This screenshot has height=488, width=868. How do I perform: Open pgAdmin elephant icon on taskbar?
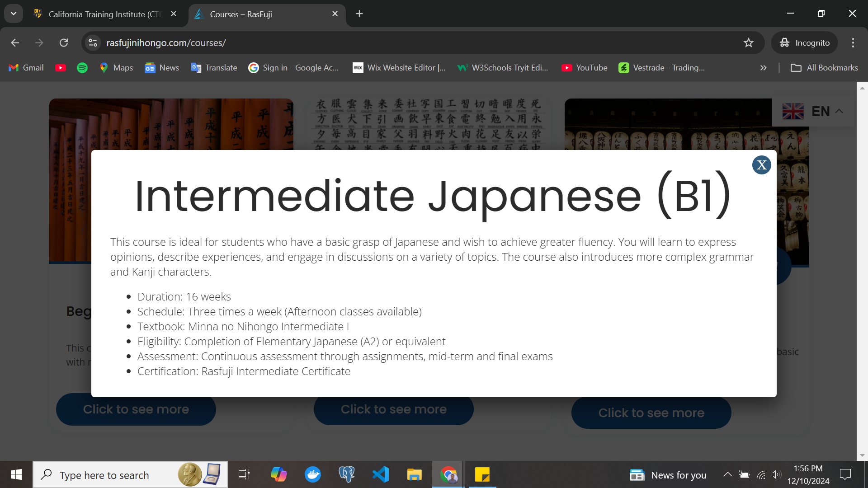347,474
